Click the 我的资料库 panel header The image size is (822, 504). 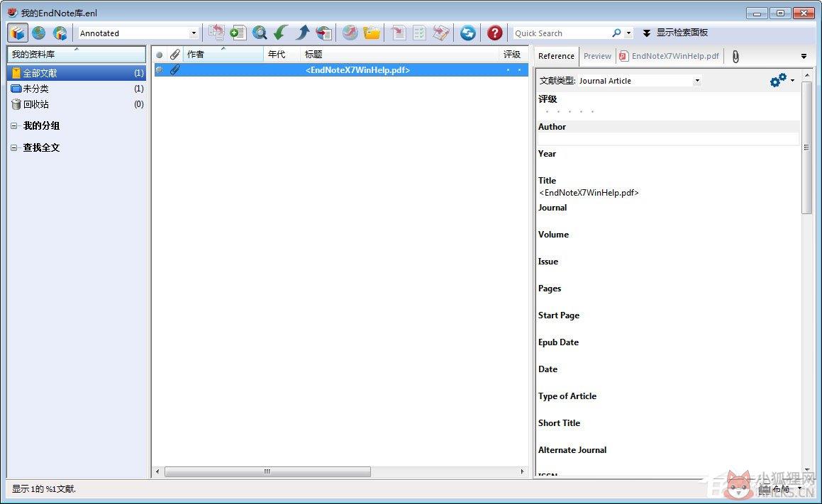click(x=77, y=54)
